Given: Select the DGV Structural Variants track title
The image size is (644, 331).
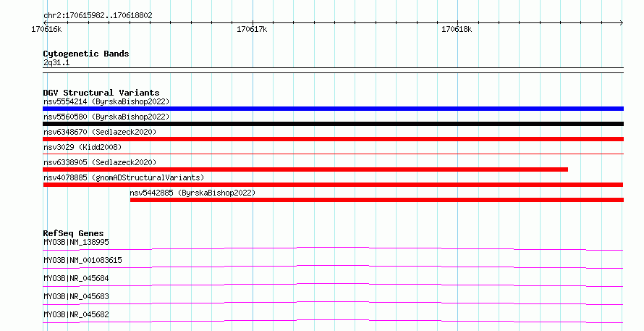Looking at the screenshot, I should 101,93.
